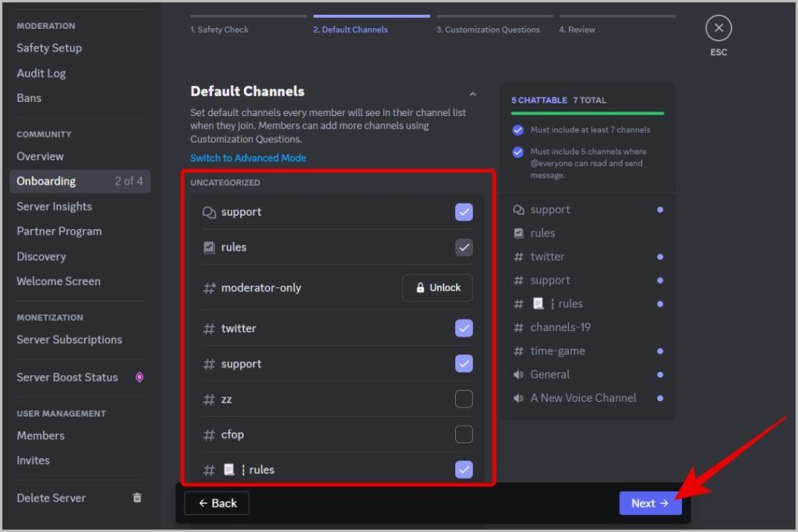This screenshot has height=532, width=798.
Task: Click the rules icon in the preview panel
Action: [x=518, y=233]
